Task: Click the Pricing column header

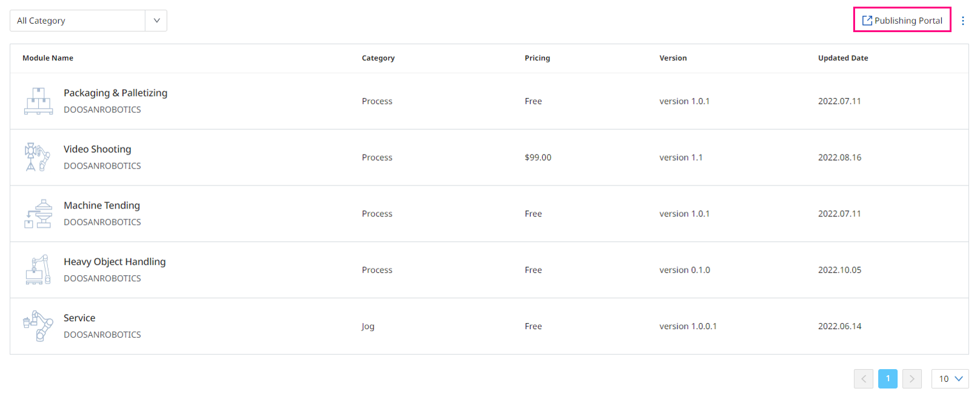Action: click(537, 58)
